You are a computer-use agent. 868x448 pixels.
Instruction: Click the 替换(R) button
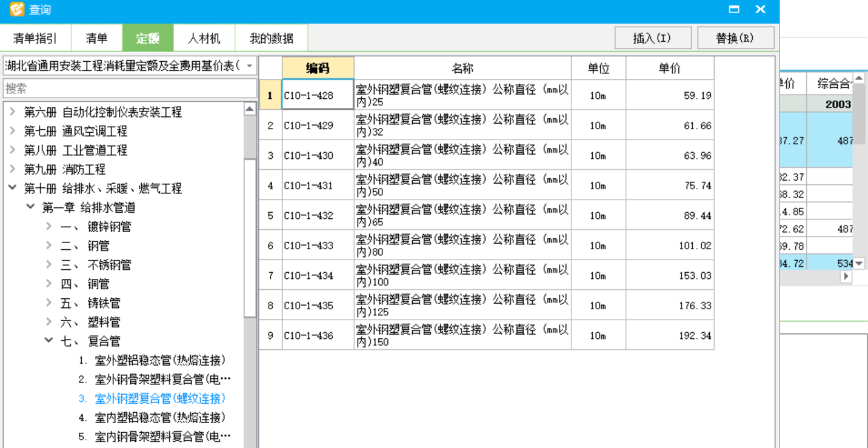click(735, 38)
